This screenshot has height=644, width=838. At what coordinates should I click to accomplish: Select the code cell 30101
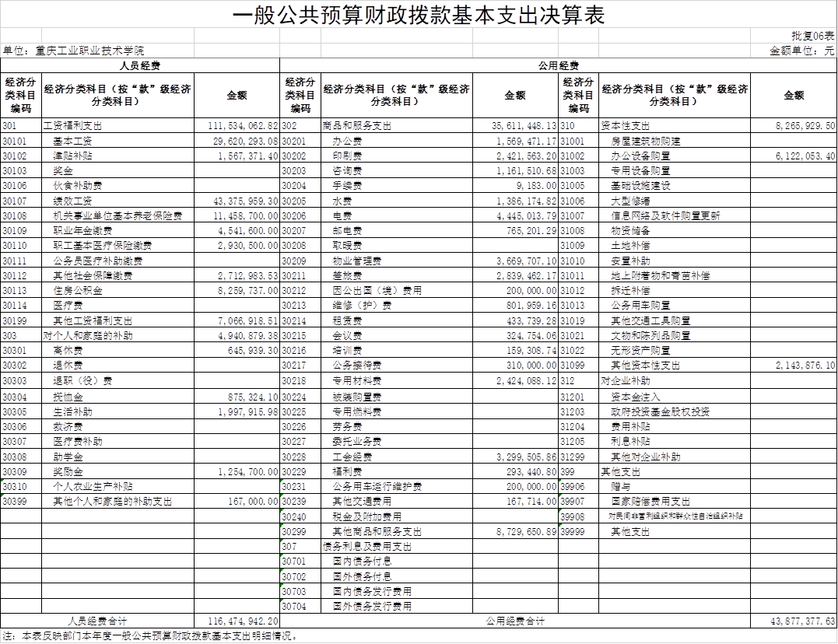21,141
